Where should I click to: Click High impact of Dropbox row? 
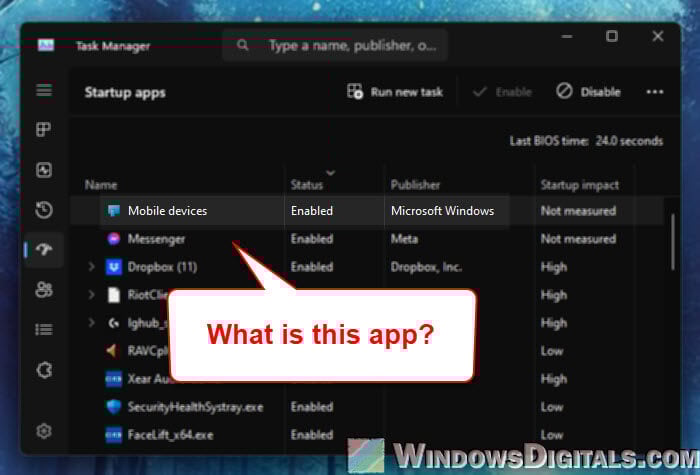(554, 267)
